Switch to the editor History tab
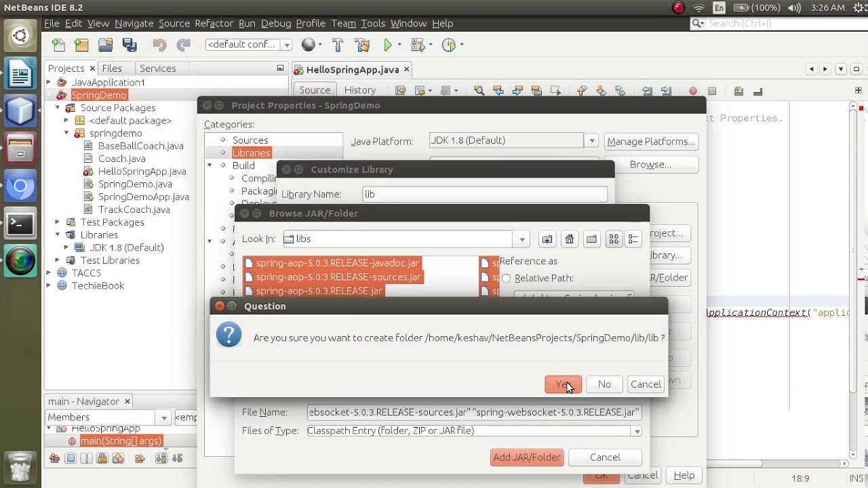The width and height of the screenshot is (868, 488). tap(359, 90)
